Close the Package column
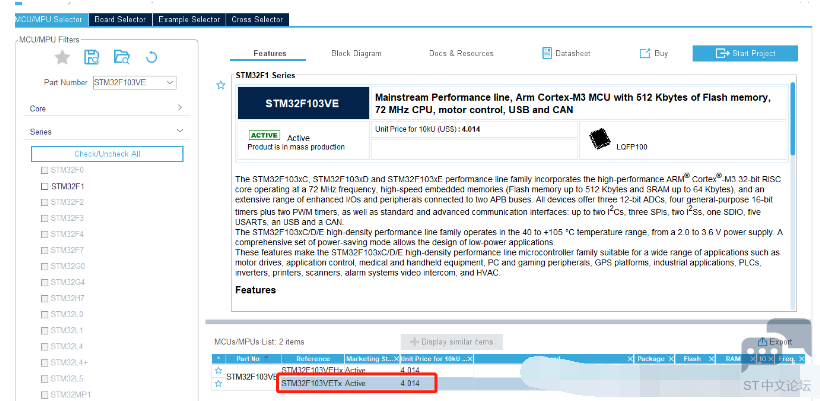The width and height of the screenshot is (820, 401). tap(669, 359)
